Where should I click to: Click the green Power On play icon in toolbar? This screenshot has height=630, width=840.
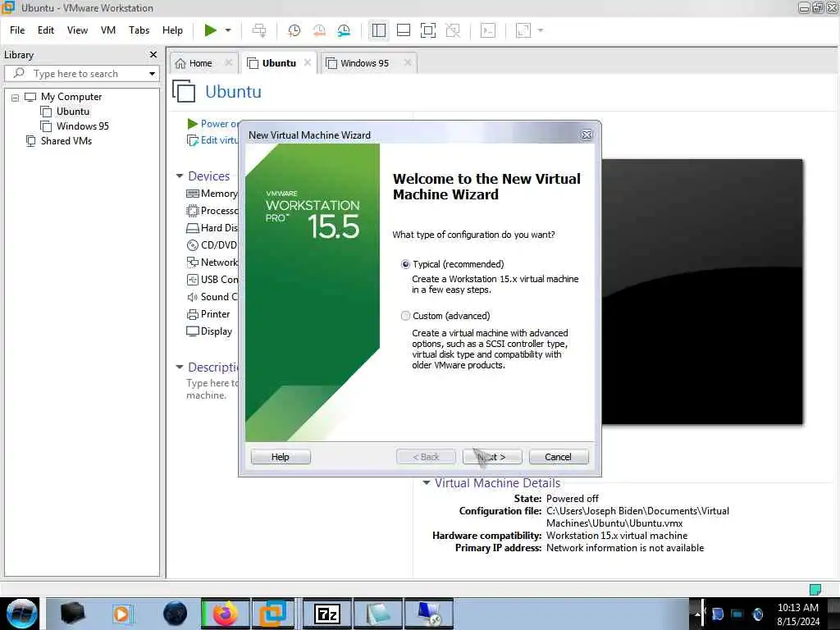(x=211, y=30)
